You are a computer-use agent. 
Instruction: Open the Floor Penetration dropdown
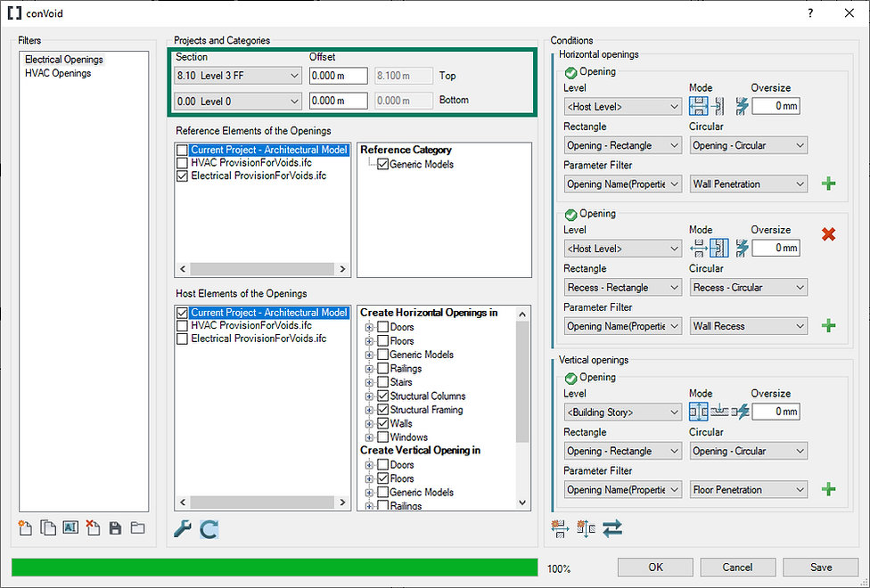coord(748,490)
